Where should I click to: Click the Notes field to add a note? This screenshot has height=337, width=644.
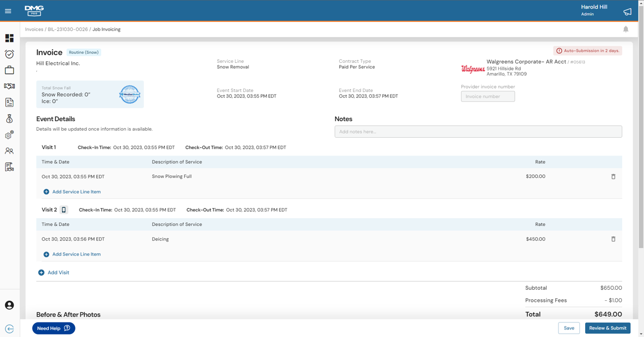pos(478,131)
